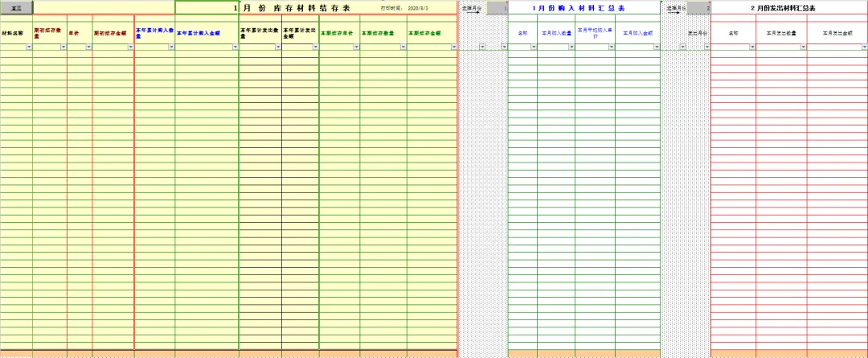Open the 本年累计购入数量 filter dropdown
Viewport: 868px width, 358px height.
coord(171,47)
